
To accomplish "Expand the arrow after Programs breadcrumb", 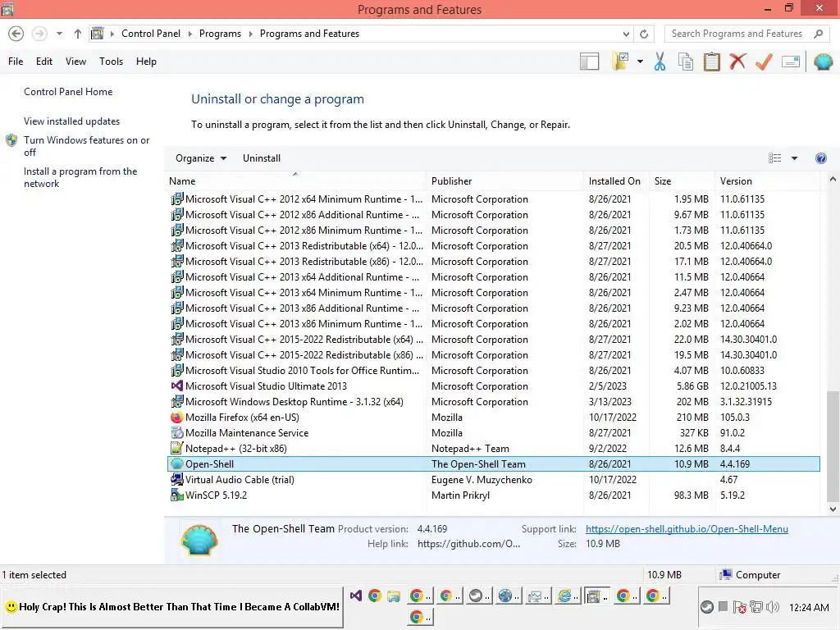I will pos(250,34).
